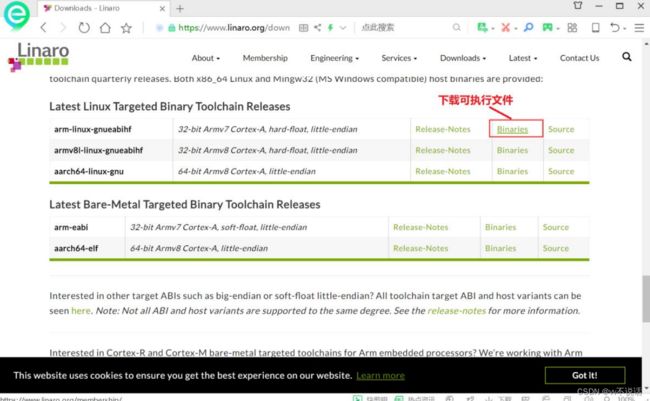Click the search magnifier in the search box
The width and height of the screenshot is (650, 401).
[x=456, y=27]
